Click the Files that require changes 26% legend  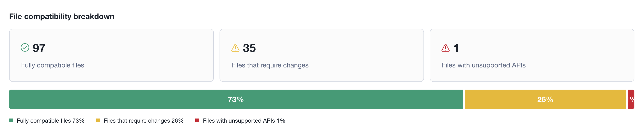[143, 121]
